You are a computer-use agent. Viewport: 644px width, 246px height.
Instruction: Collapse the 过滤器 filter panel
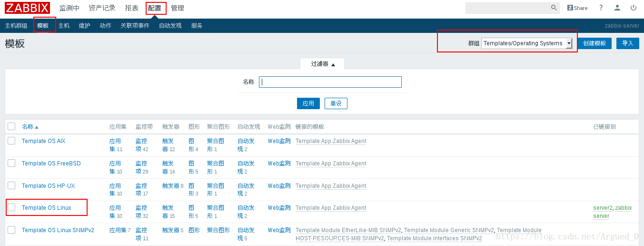point(322,64)
